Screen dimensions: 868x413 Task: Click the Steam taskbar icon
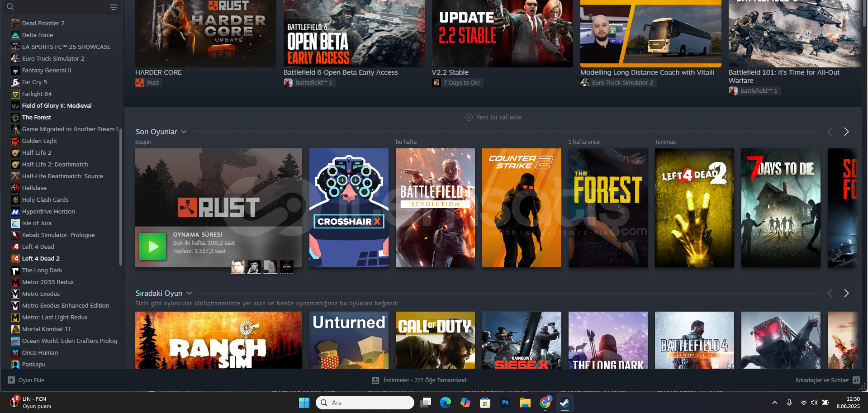point(564,403)
